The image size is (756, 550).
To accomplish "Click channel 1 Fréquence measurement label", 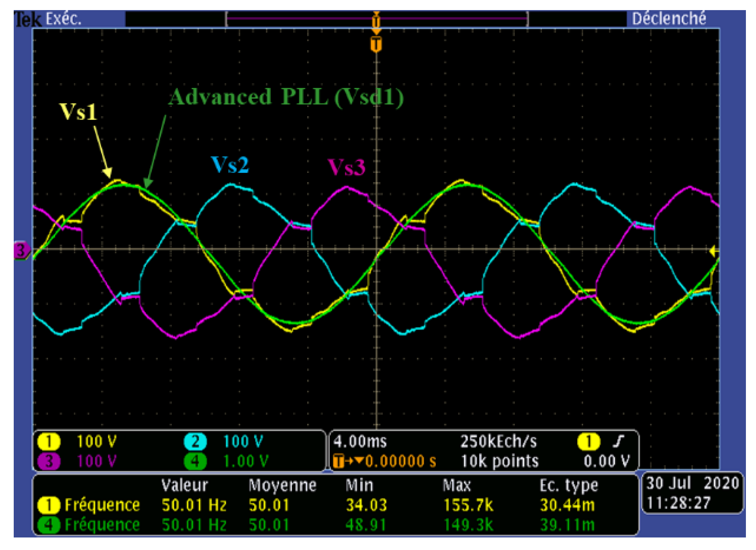I will (102, 505).
